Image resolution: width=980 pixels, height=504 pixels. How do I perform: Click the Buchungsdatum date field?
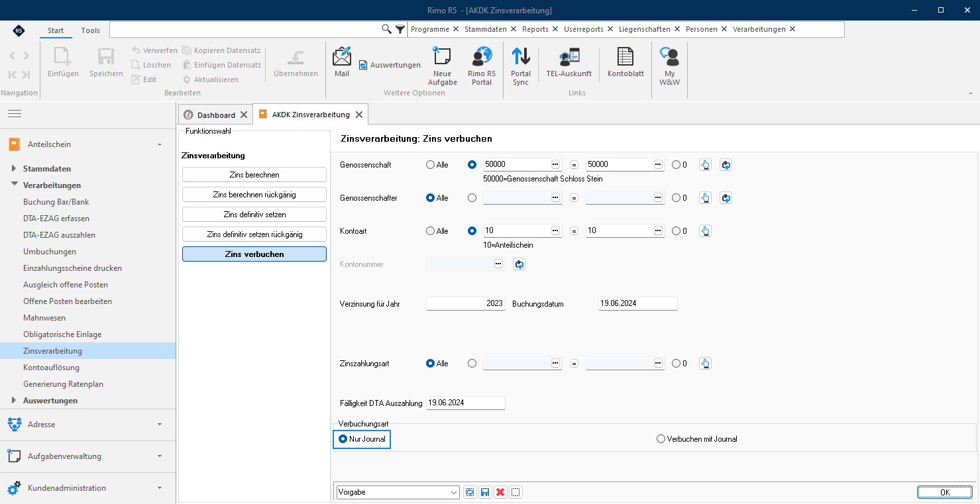[x=638, y=304]
